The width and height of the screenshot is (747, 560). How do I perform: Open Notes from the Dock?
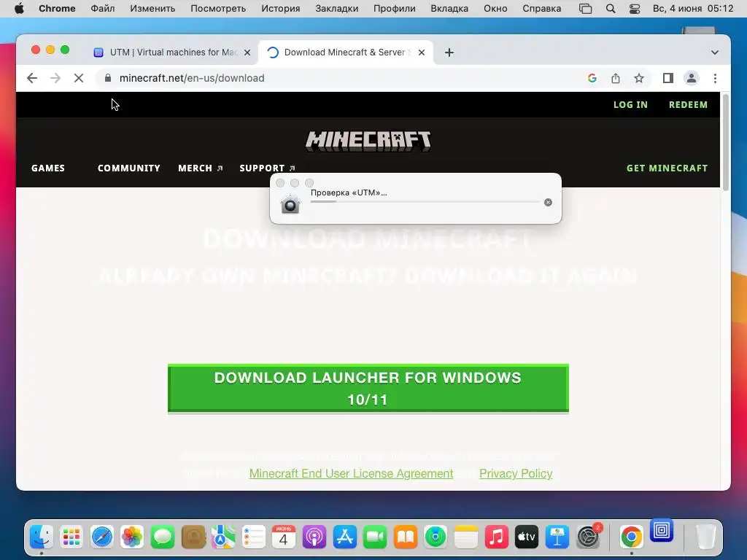[466, 537]
